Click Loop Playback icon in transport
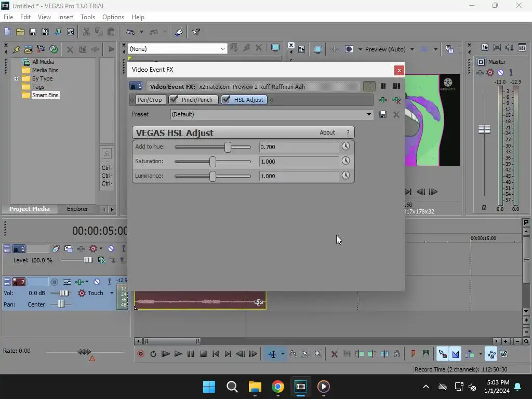The image size is (532, 399). tap(153, 354)
